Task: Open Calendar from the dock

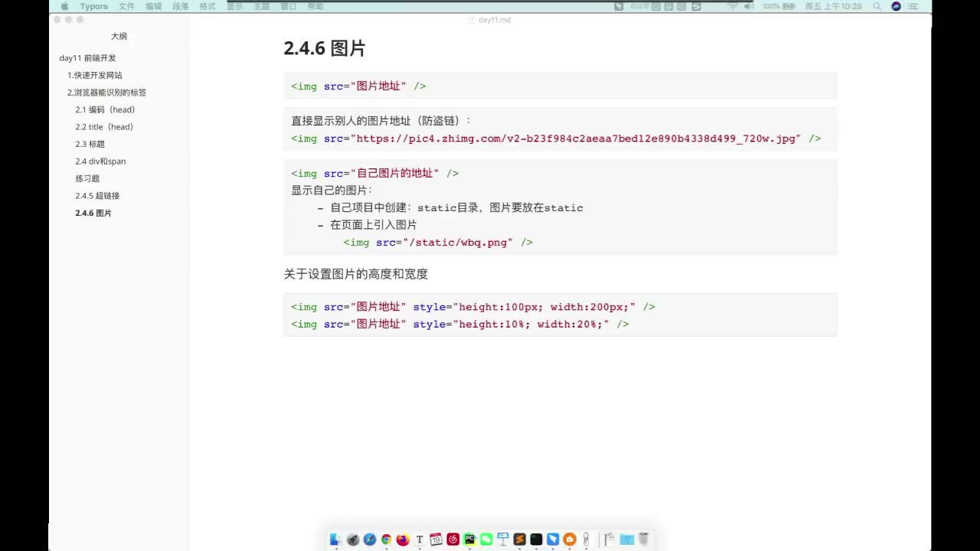Action: click(436, 540)
